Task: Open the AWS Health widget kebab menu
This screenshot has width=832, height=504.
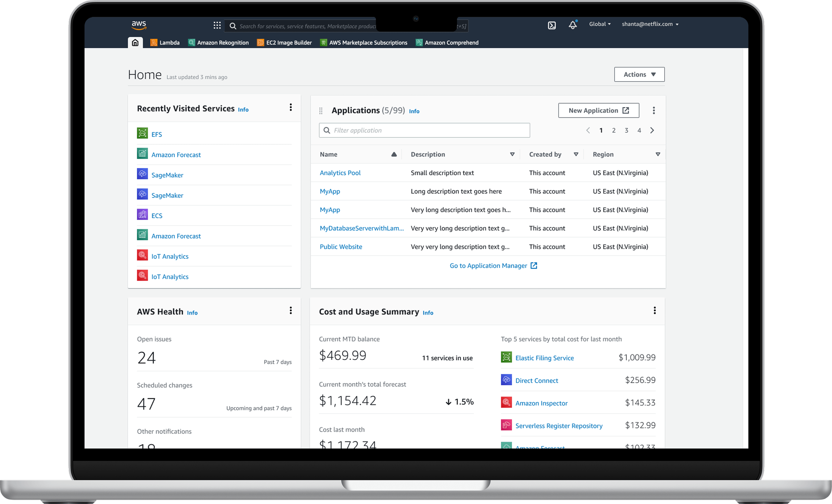Action: (x=290, y=310)
